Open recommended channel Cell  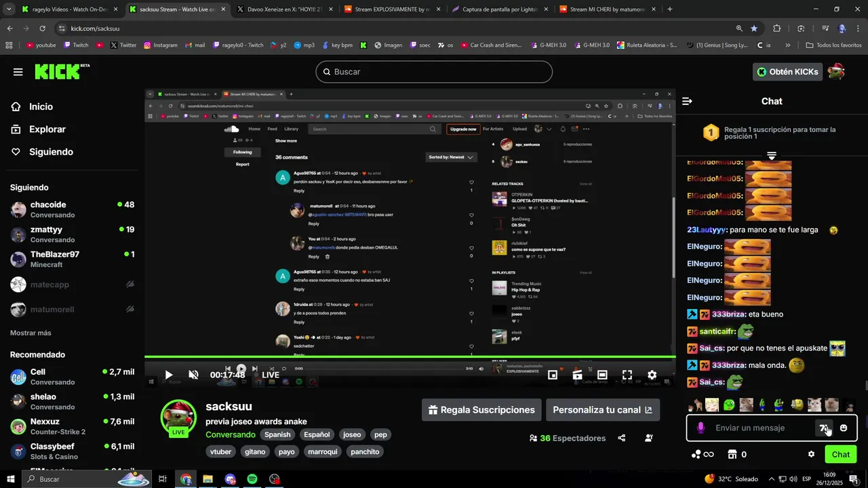[x=71, y=377]
